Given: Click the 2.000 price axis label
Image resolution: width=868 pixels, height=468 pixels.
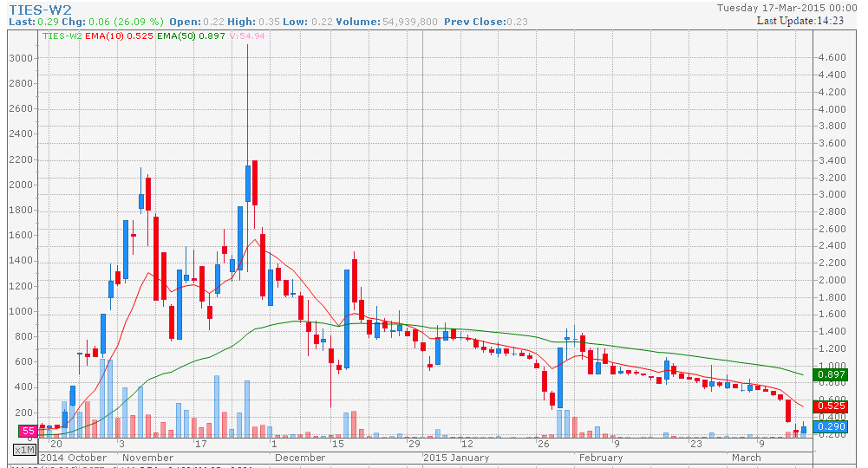Looking at the screenshot, I should (832, 280).
